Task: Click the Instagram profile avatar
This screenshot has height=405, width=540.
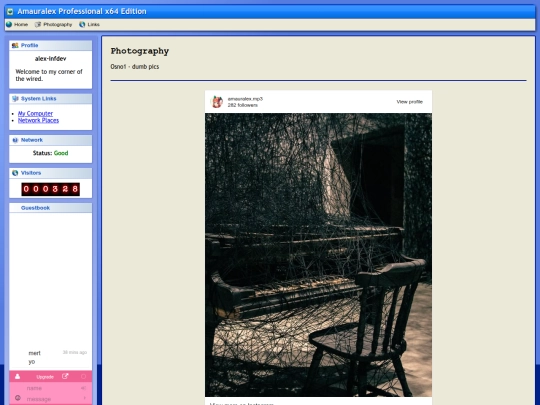Action: tap(217, 102)
